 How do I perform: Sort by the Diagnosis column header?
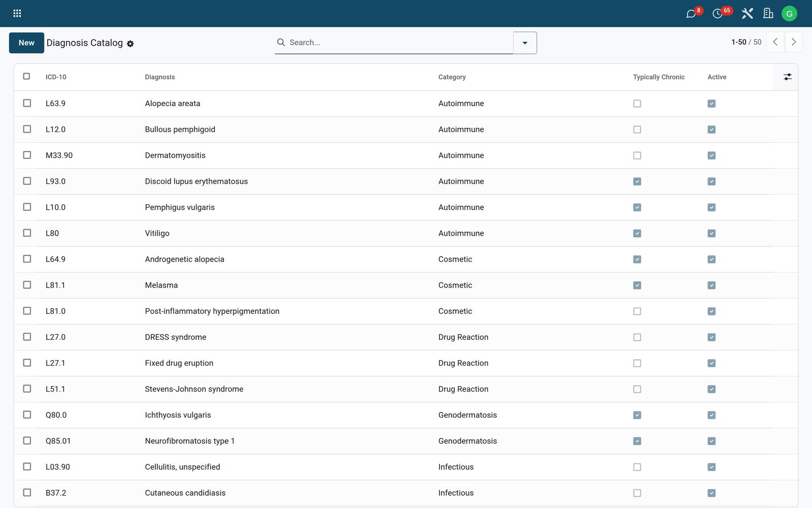(160, 77)
